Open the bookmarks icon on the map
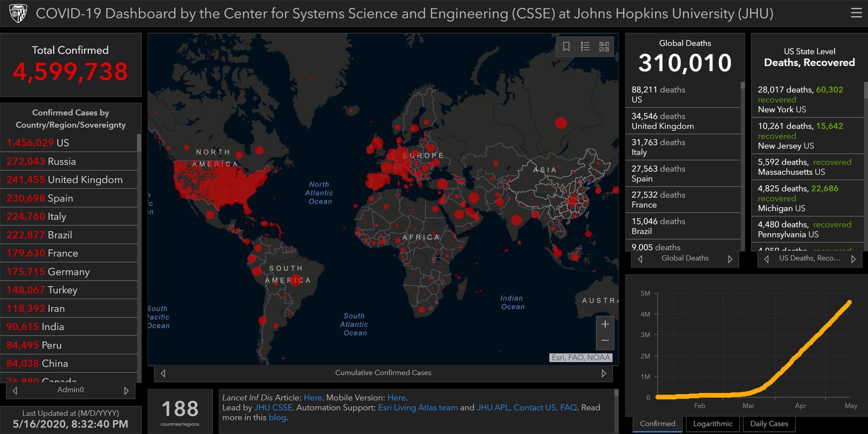868x434 pixels. tap(566, 47)
